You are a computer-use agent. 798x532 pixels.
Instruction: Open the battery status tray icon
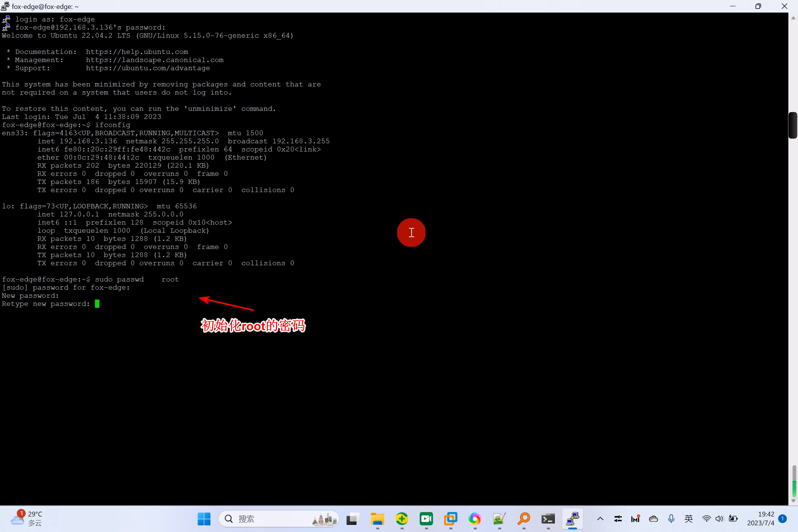(x=733, y=519)
